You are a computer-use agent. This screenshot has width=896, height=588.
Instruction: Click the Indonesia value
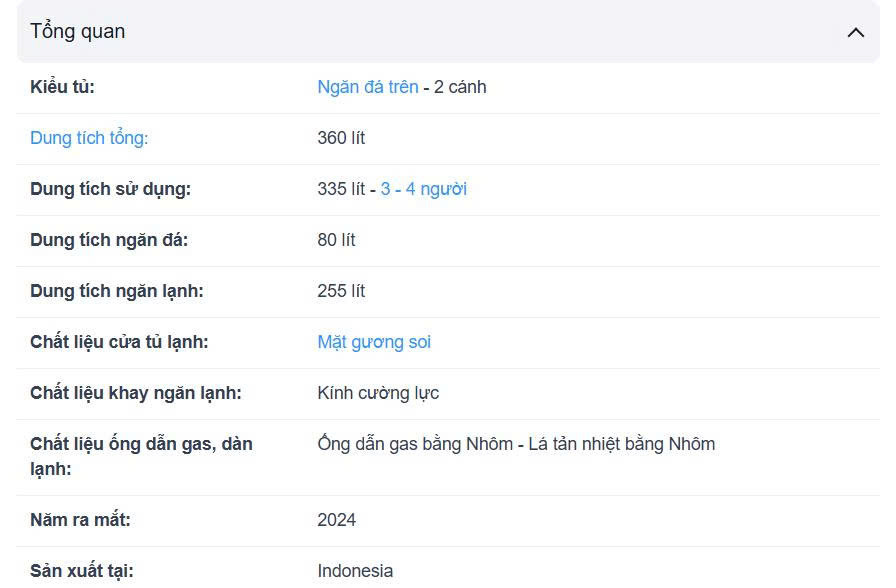pyautogui.click(x=355, y=571)
